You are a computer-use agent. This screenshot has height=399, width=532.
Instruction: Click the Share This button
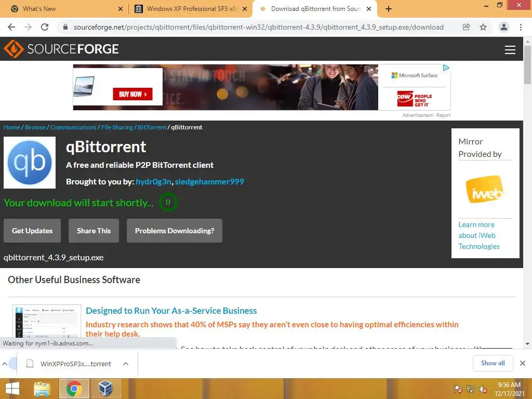tap(94, 231)
